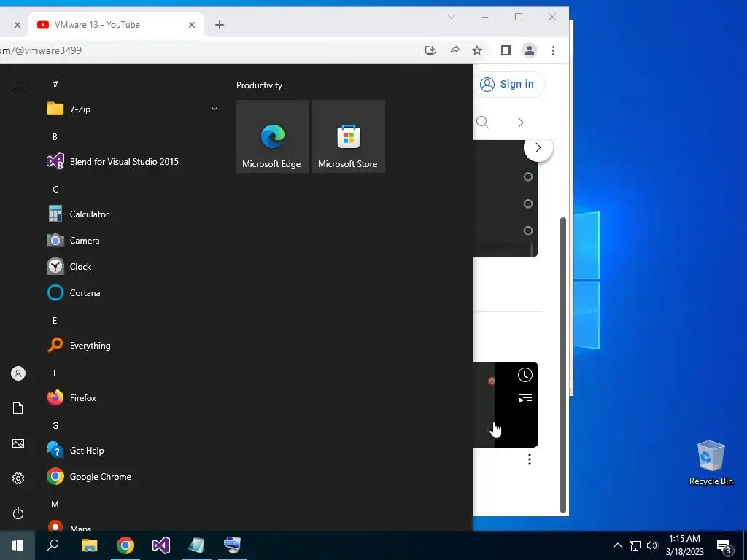The width and height of the screenshot is (747, 560).
Task: Switch to Visual Studio on the taskbar
Action: [161, 545]
